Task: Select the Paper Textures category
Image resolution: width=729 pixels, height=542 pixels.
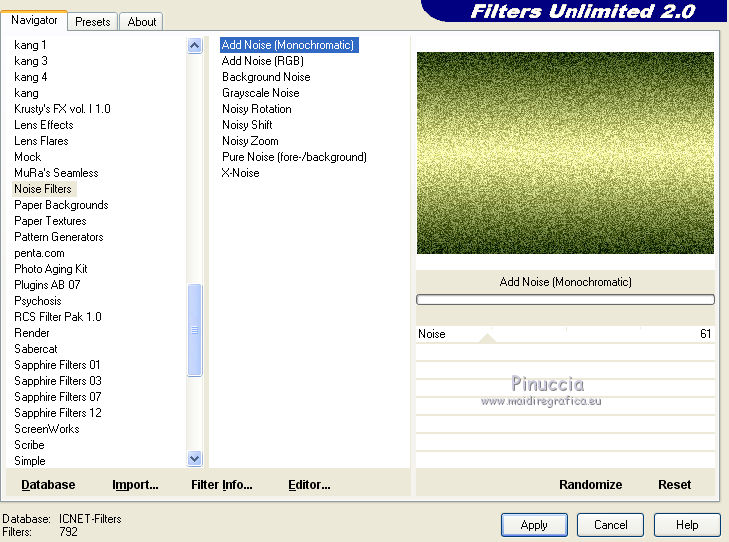Action: (50, 221)
